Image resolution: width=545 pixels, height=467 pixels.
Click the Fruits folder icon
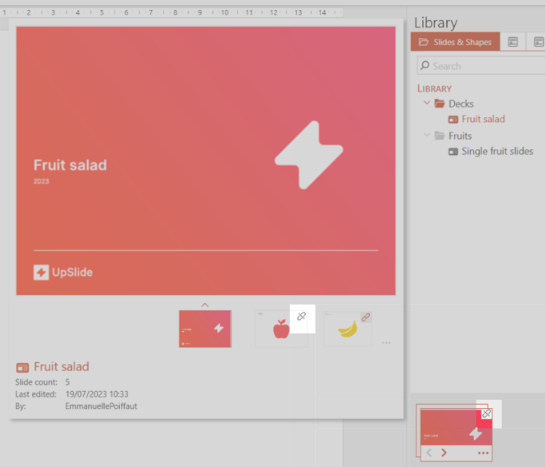[x=440, y=136]
